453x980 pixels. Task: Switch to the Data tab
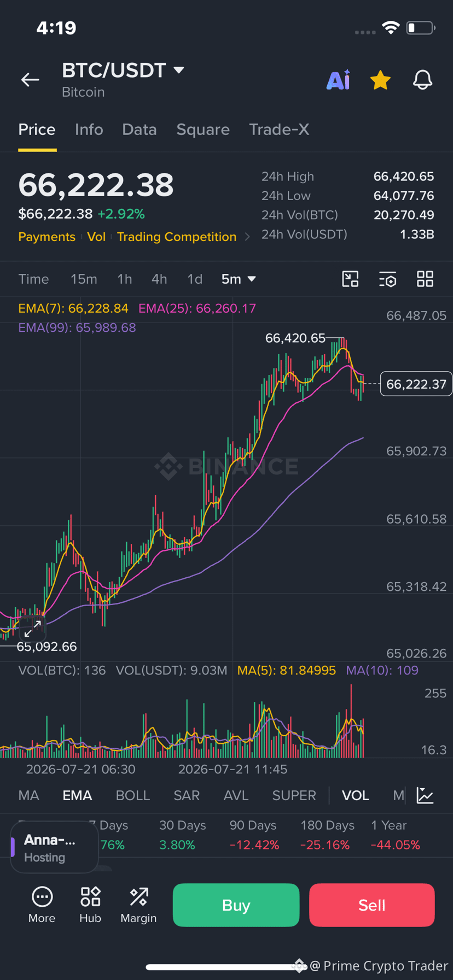pos(139,130)
